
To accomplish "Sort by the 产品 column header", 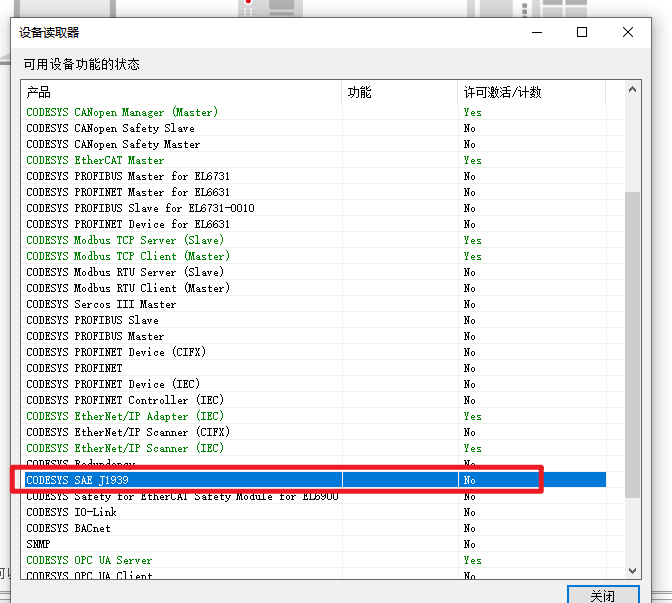I will tap(180, 92).
